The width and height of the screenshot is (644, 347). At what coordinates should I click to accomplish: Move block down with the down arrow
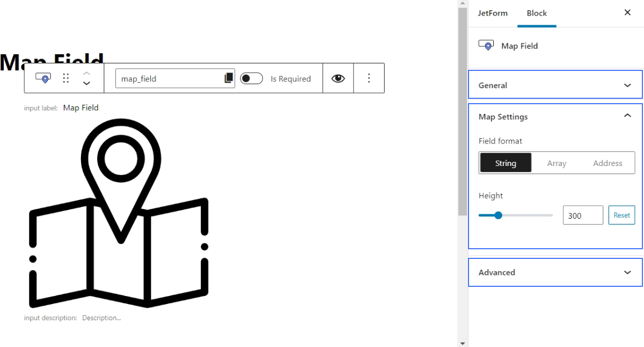point(86,84)
